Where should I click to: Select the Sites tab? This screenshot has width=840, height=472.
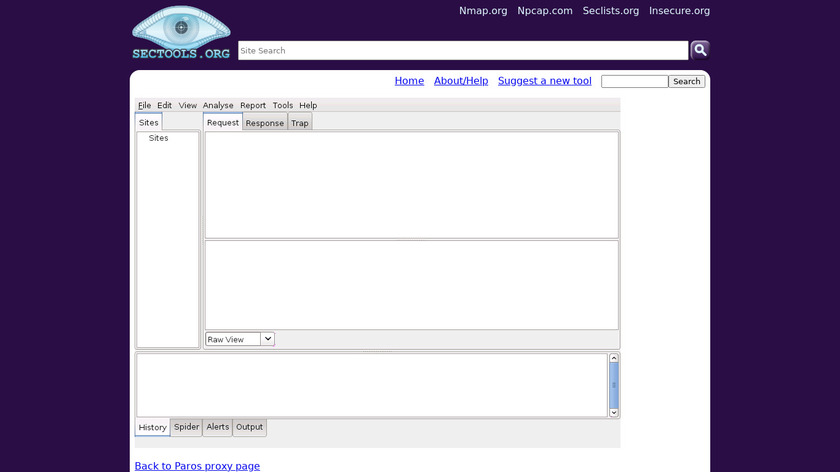[x=148, y=123]
